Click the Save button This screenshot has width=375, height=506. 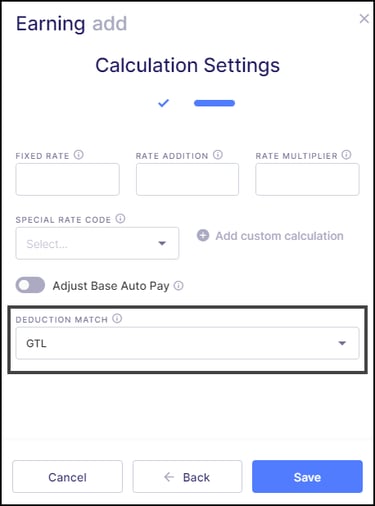click(307, 477)
